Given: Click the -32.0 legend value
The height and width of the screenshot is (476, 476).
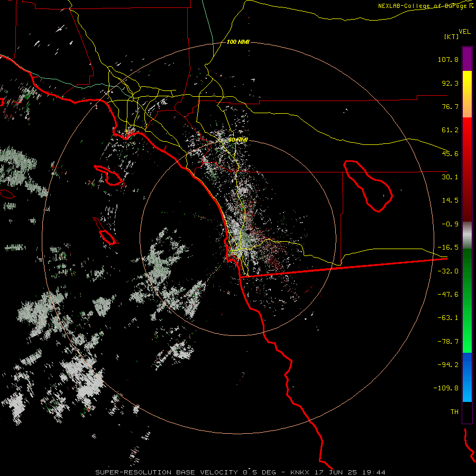Looking at the screenshot, I should (x=448, y=271).
